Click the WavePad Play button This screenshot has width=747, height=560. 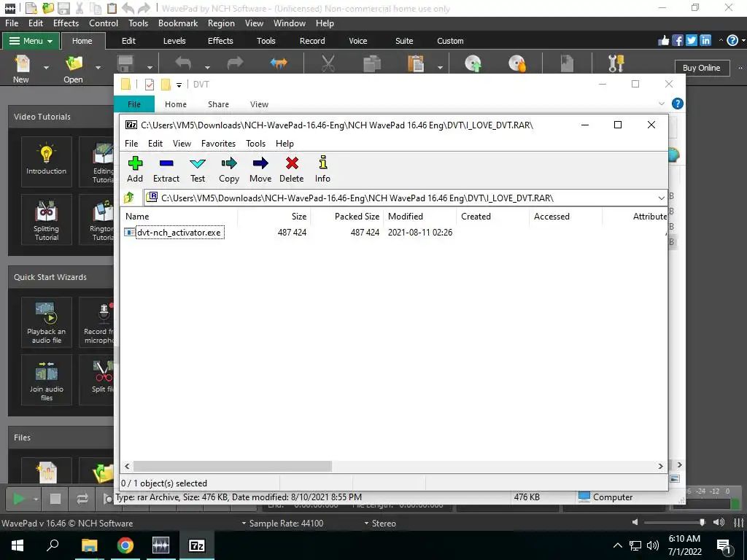tap(18, 499)
